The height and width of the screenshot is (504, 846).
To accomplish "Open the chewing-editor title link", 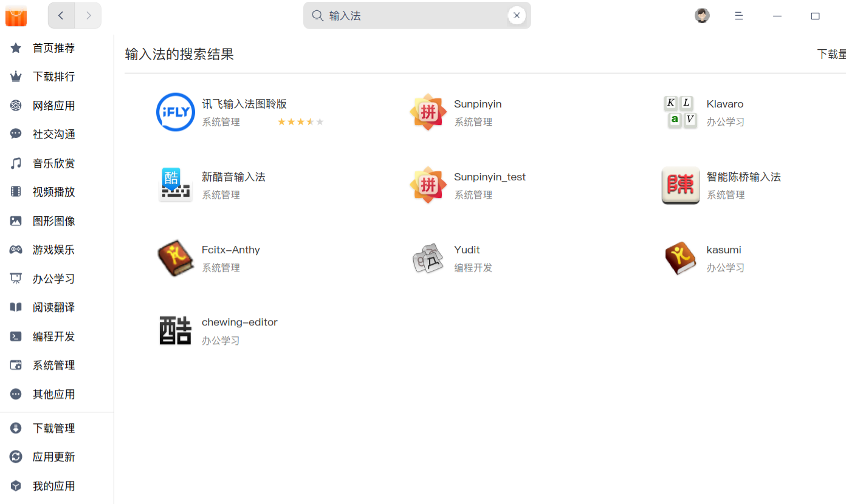I will (x=239, y=322).
